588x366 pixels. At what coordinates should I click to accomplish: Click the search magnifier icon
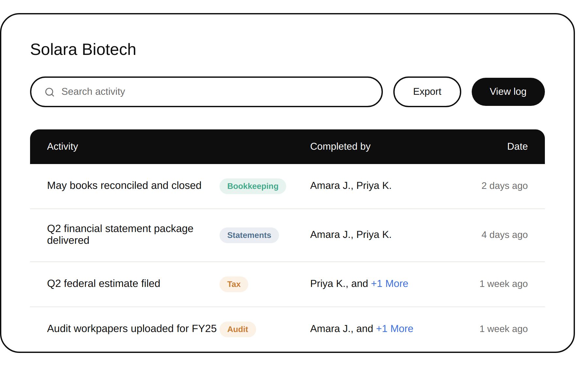point(50,92)
